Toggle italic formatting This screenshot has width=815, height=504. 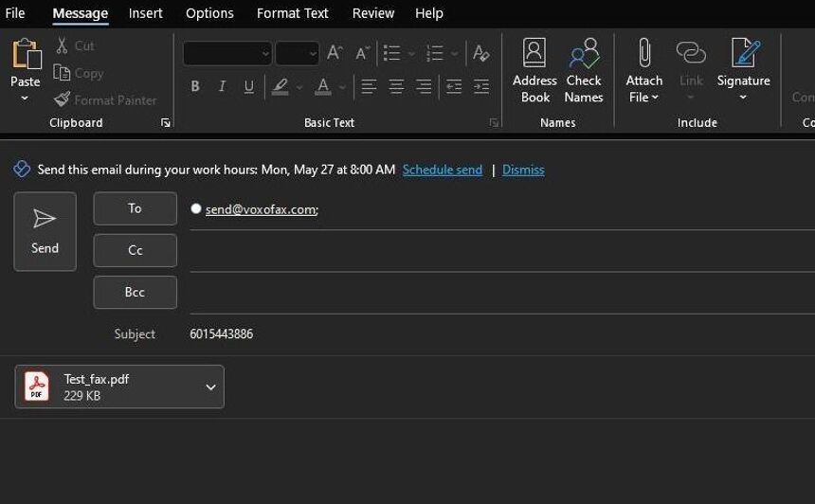(x=222, y=86)
